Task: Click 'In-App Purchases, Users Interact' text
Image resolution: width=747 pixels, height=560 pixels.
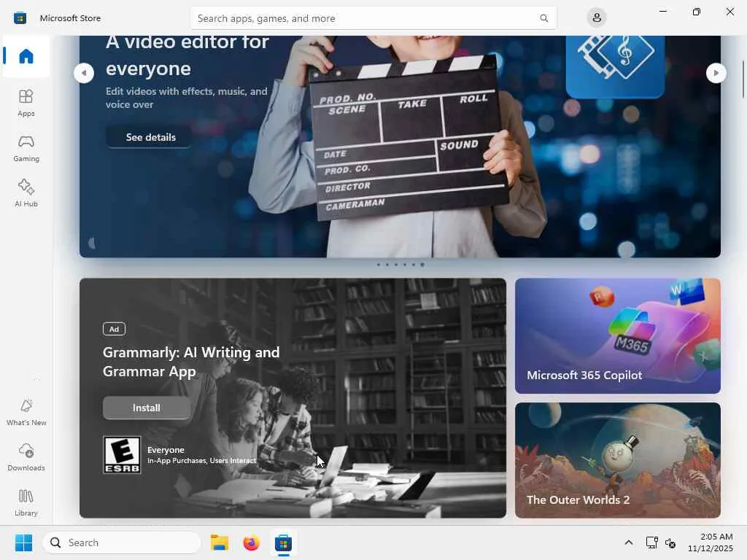Action: click(x=201, y=461)
